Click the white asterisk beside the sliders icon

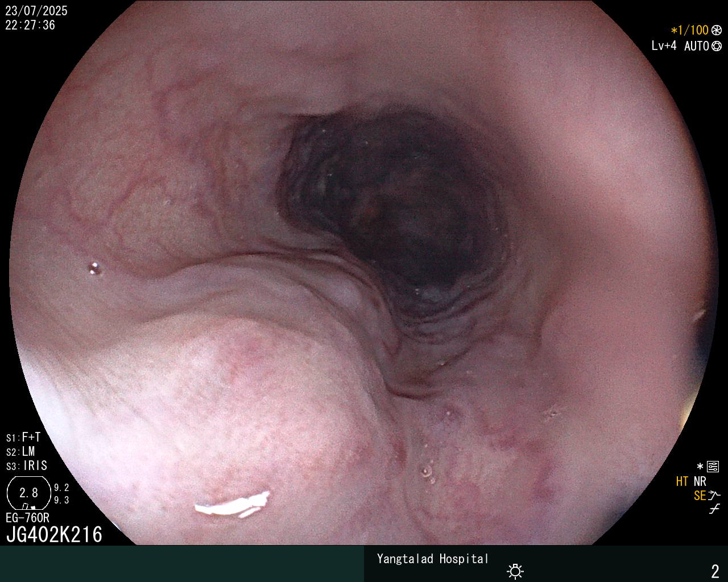pyautogui.click(x=700, y=467)
